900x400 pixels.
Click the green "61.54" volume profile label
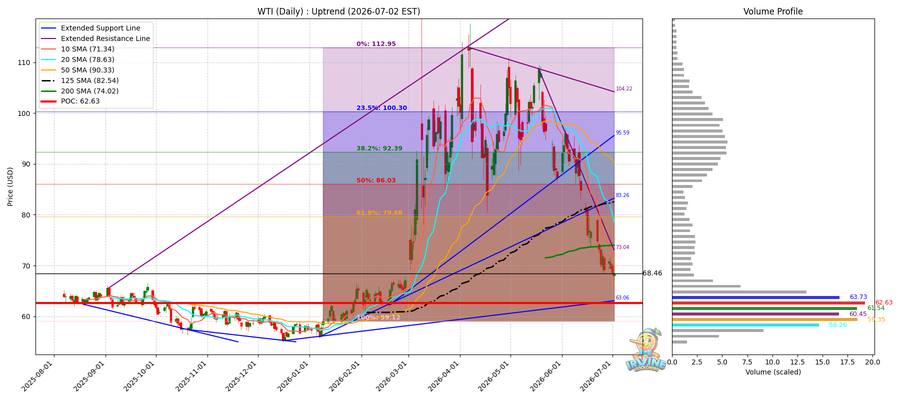(x=875, y=308)
